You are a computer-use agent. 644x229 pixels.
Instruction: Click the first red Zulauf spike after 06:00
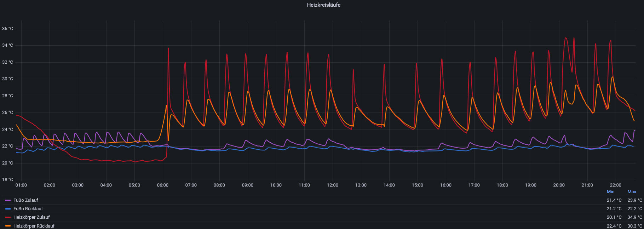168,48
